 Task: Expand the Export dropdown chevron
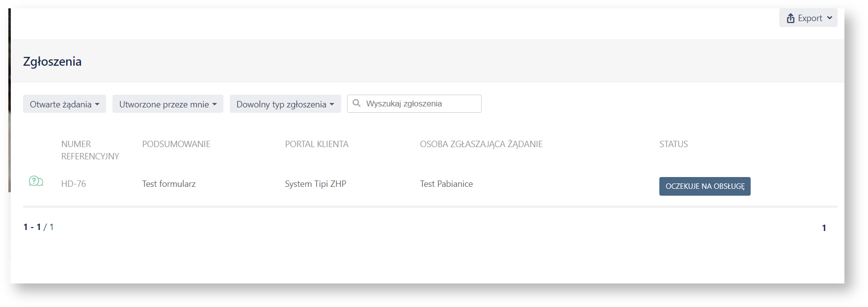tap(830, 18)
